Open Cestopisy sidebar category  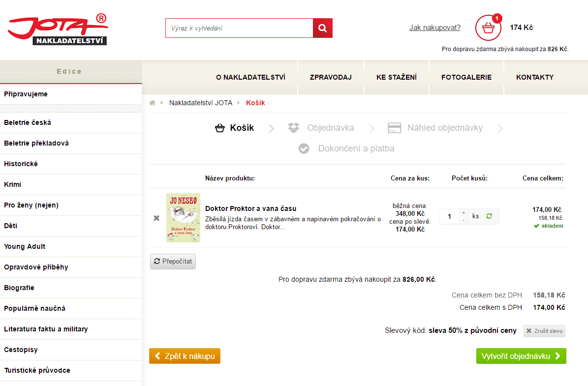71,350
